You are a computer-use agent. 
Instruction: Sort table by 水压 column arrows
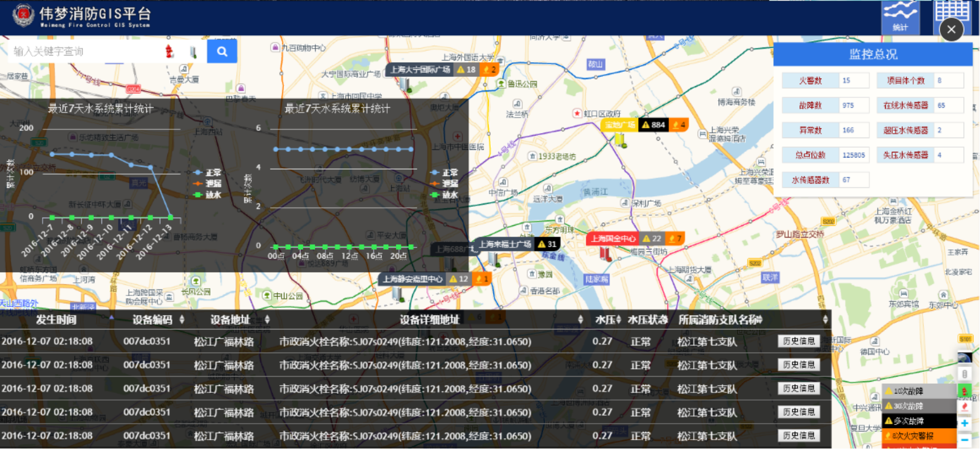coord(618,320)
